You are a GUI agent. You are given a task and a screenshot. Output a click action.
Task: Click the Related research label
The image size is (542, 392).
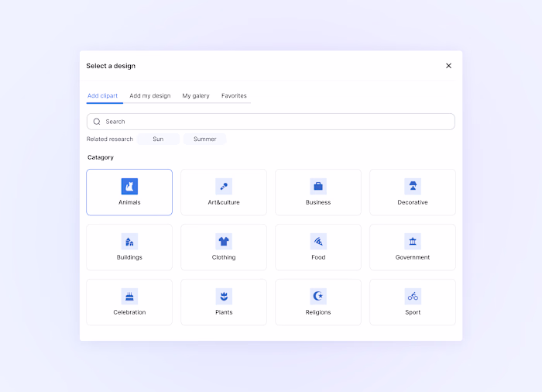coord(110,139)
